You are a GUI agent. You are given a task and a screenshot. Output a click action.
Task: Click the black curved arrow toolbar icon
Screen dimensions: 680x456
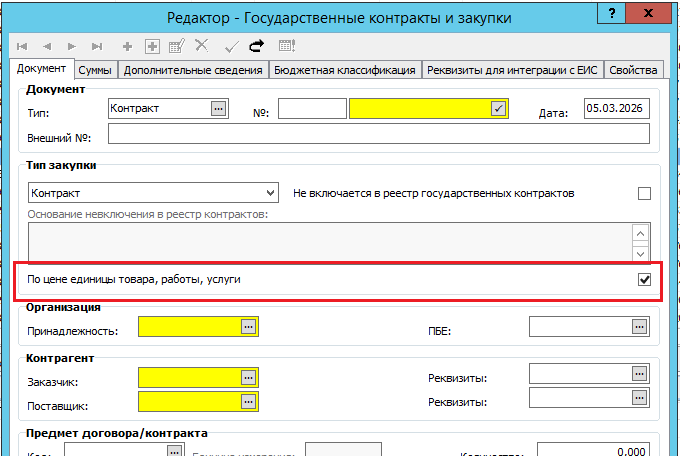pos(256,46)
